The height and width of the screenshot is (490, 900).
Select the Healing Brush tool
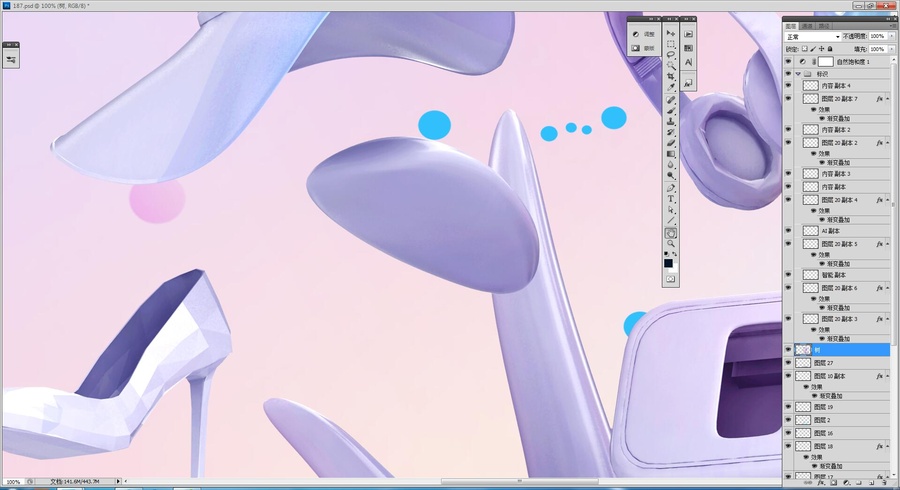click(670, 100)
